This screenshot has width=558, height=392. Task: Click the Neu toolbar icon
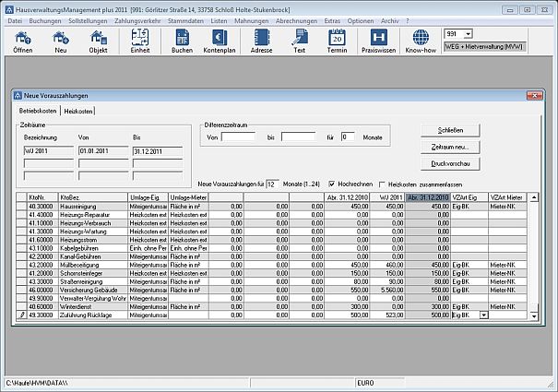tap(61, 42)
